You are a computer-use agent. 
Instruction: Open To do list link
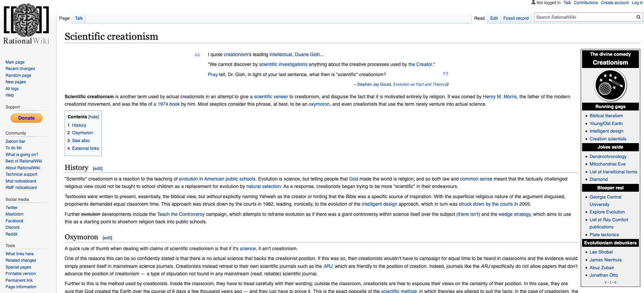tap(14, 148)
